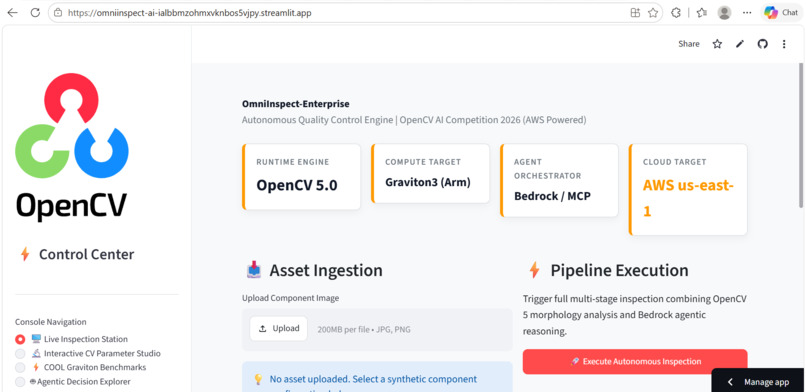The width and height of the screenshot is (806, 392).
Task: Open the apps grid icon in the address bar
Action: [x=635, y=13]
